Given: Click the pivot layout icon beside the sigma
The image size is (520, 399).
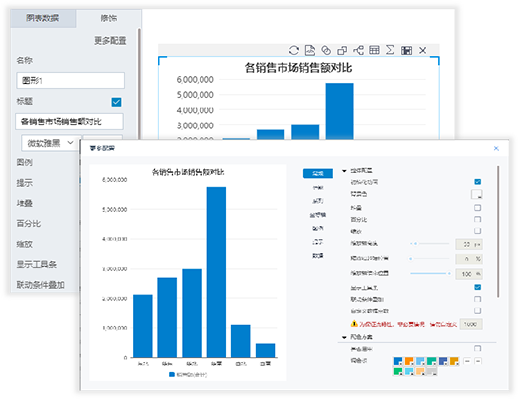Looking at the screenshot, I should point(406,50).
